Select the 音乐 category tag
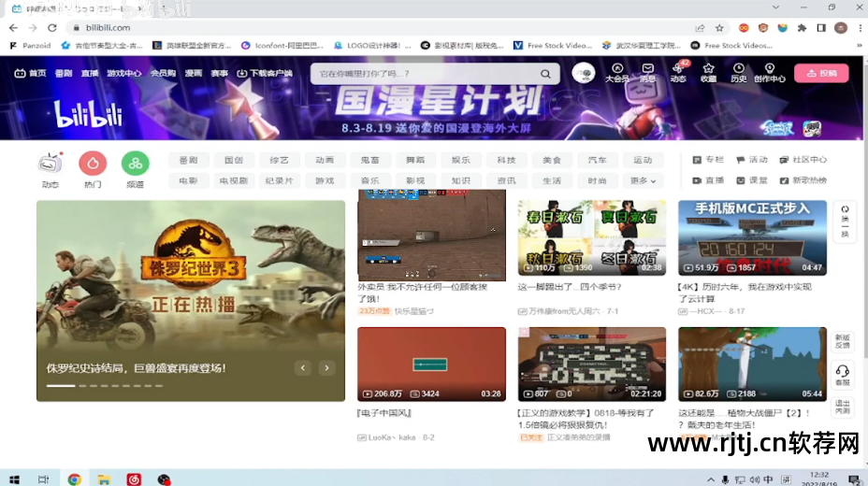Viewport: 868px width, 486px height. (x=369, y=180)
